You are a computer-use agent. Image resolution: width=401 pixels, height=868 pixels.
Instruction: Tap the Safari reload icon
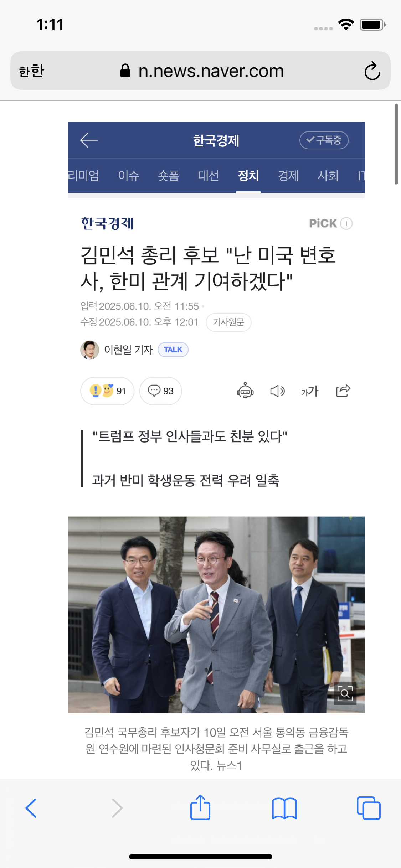[372, 71]
